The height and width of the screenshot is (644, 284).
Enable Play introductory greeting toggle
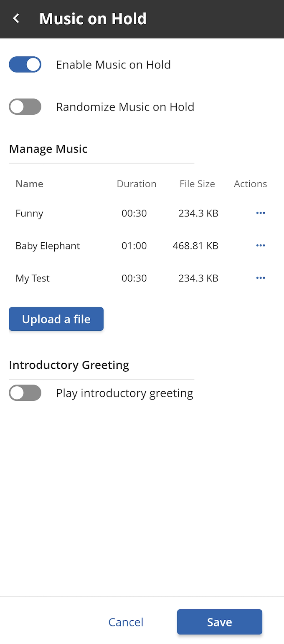(x=25, y=393)
